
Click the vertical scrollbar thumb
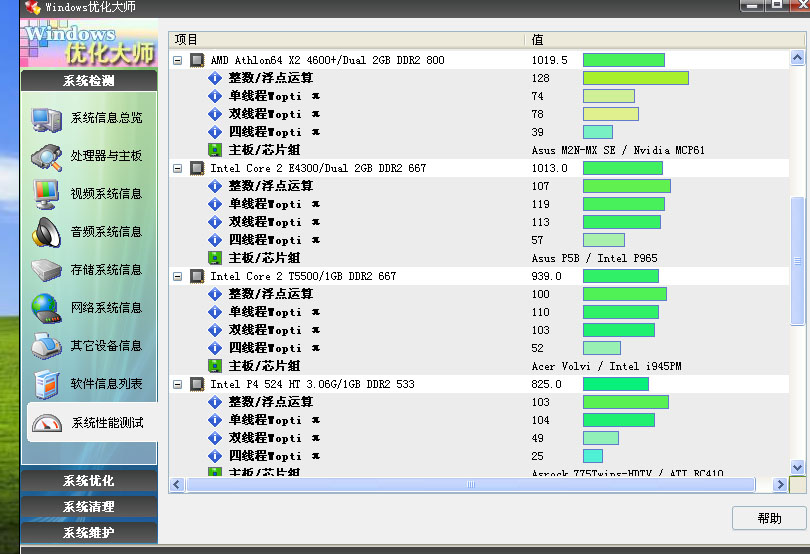tap(797, 261)
